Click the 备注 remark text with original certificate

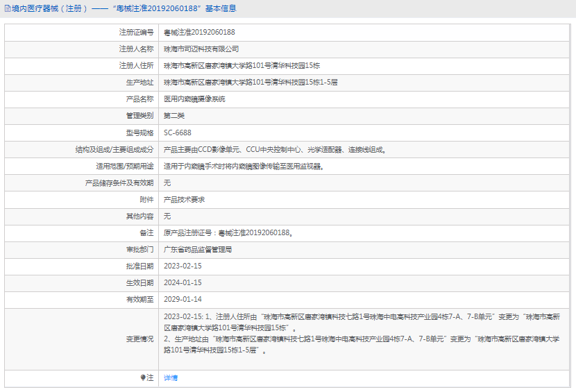[228, 233]
